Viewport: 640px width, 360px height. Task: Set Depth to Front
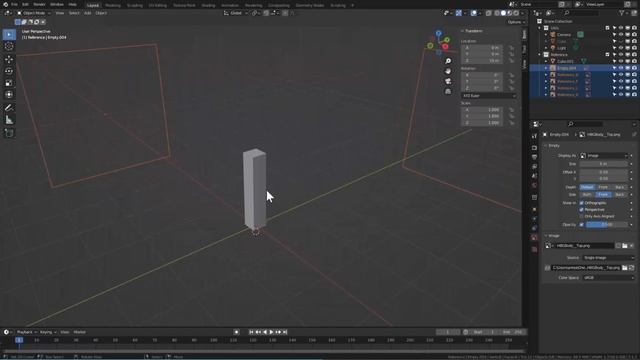[x=603, y=187]
